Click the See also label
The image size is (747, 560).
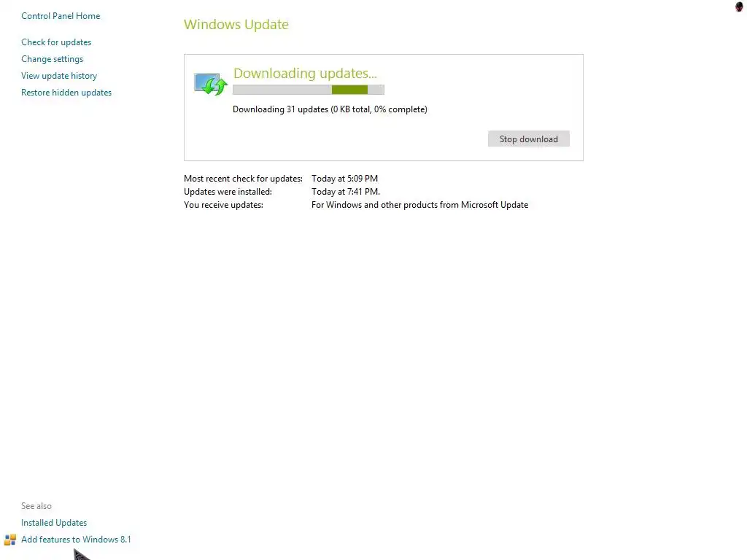click(x=36, y=506)
